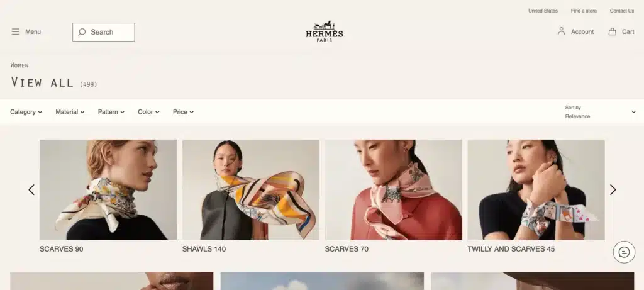Click the Women breadcrumb link
Image resolution: width=644 pixels, height=290 pixels.
click(19, 65)
